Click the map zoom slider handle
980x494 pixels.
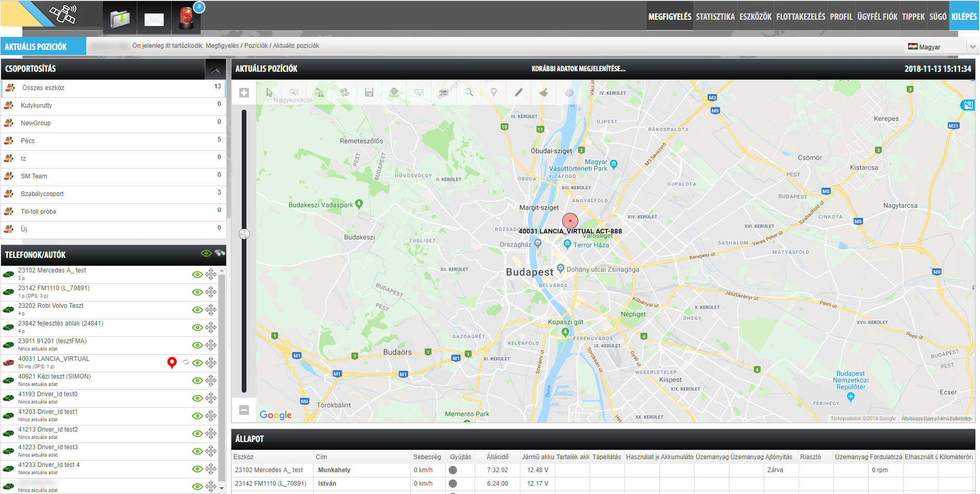(x=244, y=234)
